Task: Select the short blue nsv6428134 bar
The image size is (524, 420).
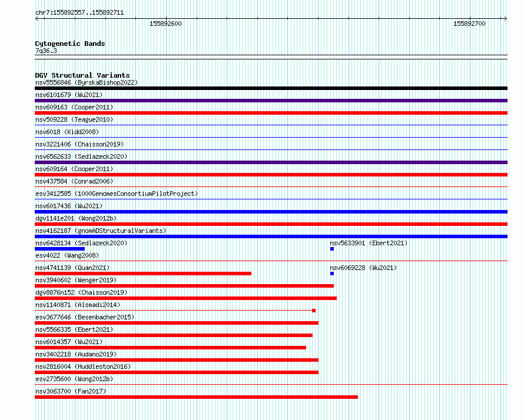Action: click(60, 249)
